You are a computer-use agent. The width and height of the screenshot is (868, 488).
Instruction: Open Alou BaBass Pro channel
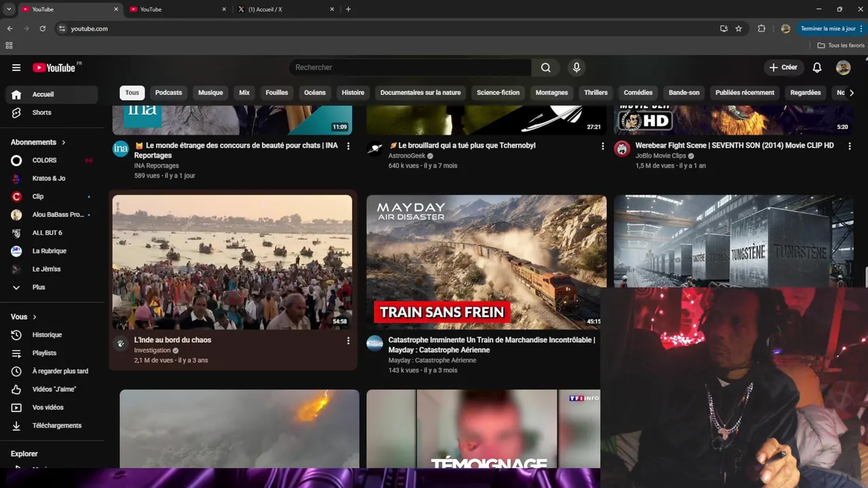(52, 215)
